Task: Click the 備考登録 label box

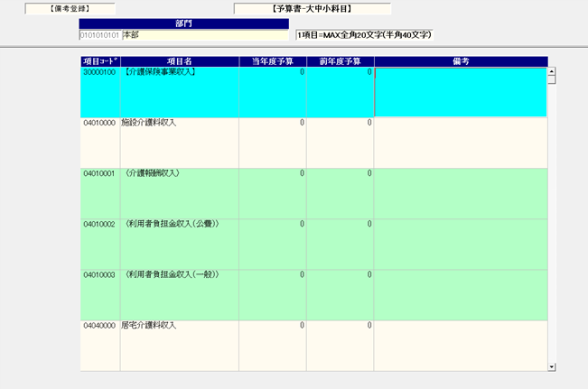Action: click(70, 9)
